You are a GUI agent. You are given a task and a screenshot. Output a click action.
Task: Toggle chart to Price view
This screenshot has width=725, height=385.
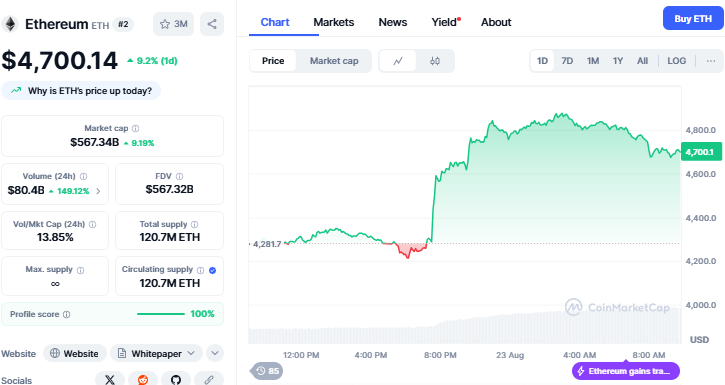[273, 61]
